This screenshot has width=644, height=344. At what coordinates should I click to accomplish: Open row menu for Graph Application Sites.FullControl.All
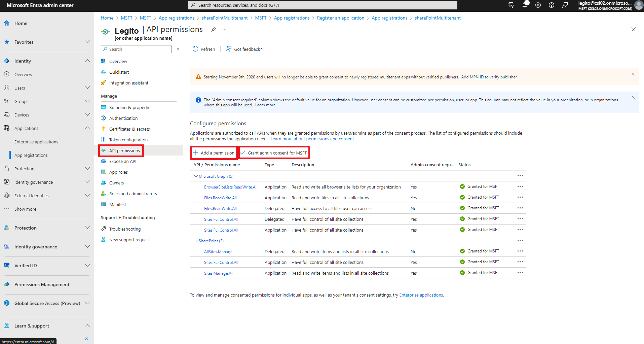click(520, 230)
